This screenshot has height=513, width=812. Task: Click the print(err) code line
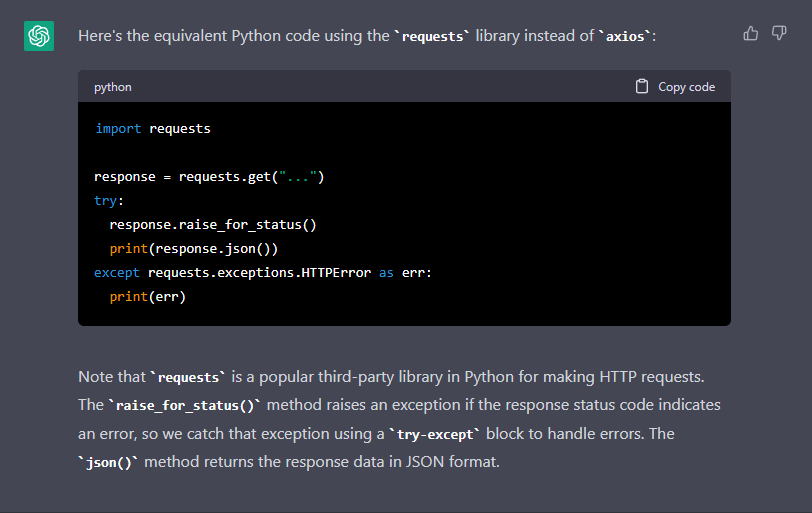pyautogui.click(x=148, y=297)
